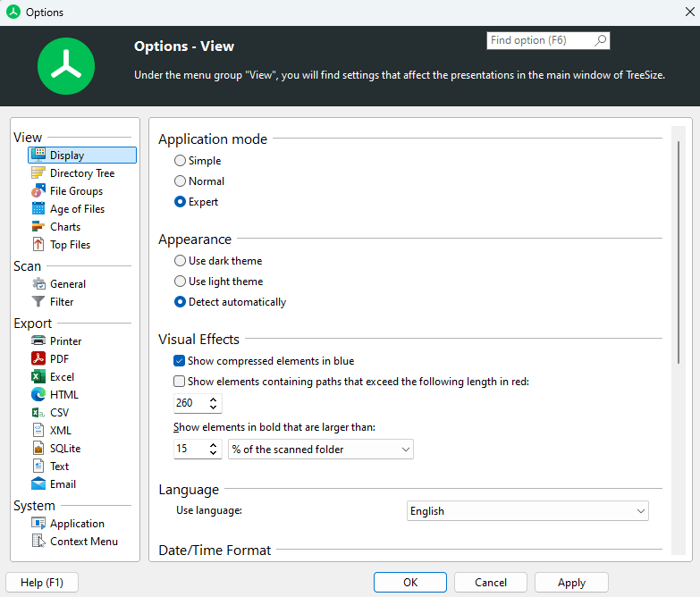Click the Context Menu icon
Viewport: 700px width, 597px height.
point(38,541)
